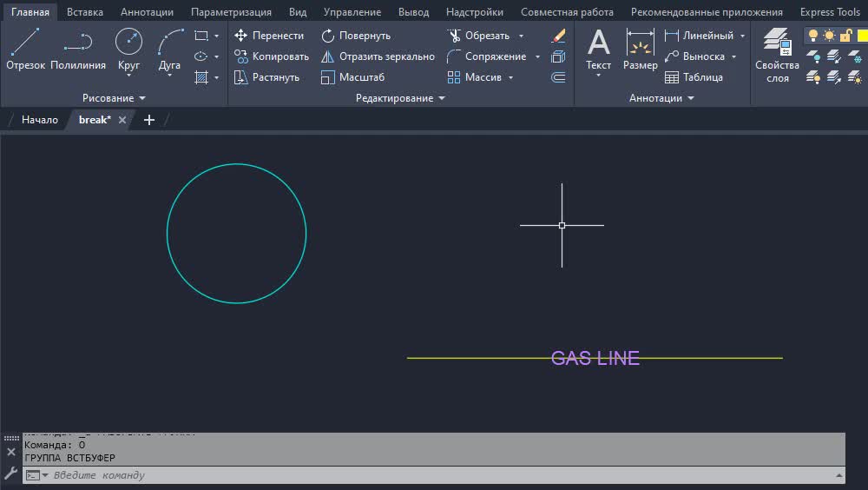Switch to the Начало file tab
The width and height of the screenshot is (868, 490).
pos(39,120)
